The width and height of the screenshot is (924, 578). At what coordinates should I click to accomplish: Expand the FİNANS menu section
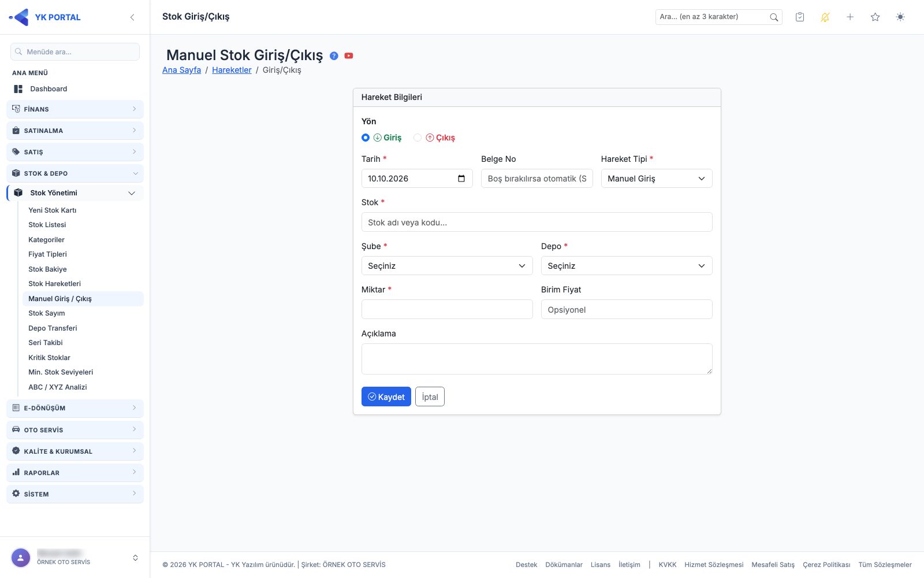tap(75, 109)
